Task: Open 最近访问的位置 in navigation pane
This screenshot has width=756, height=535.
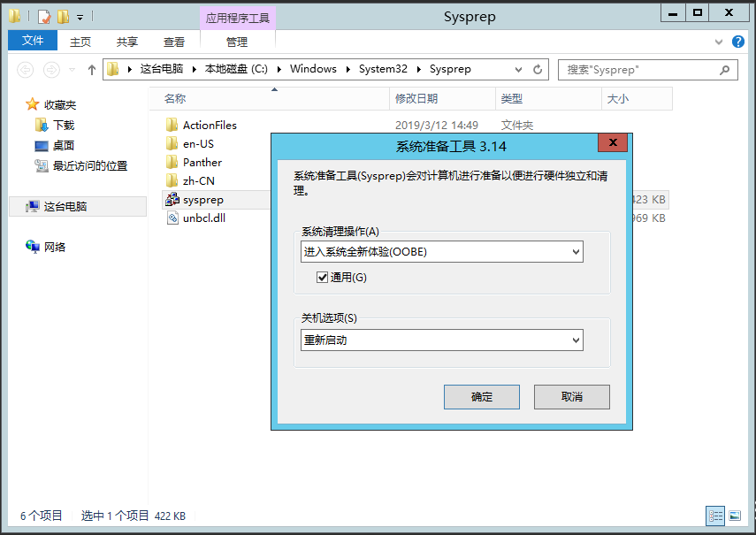Action: (x=89, y=165)
